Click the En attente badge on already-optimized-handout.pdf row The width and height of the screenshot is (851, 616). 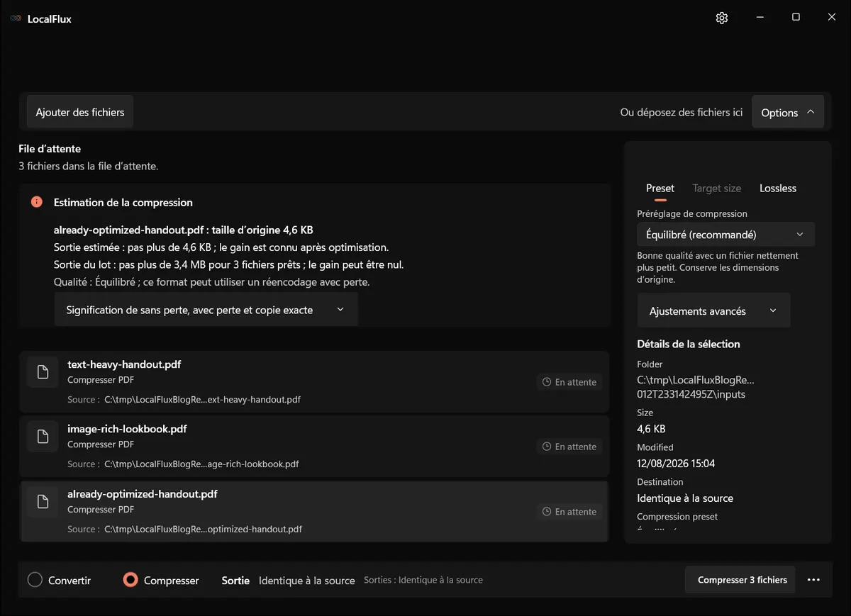coord(569,512)
